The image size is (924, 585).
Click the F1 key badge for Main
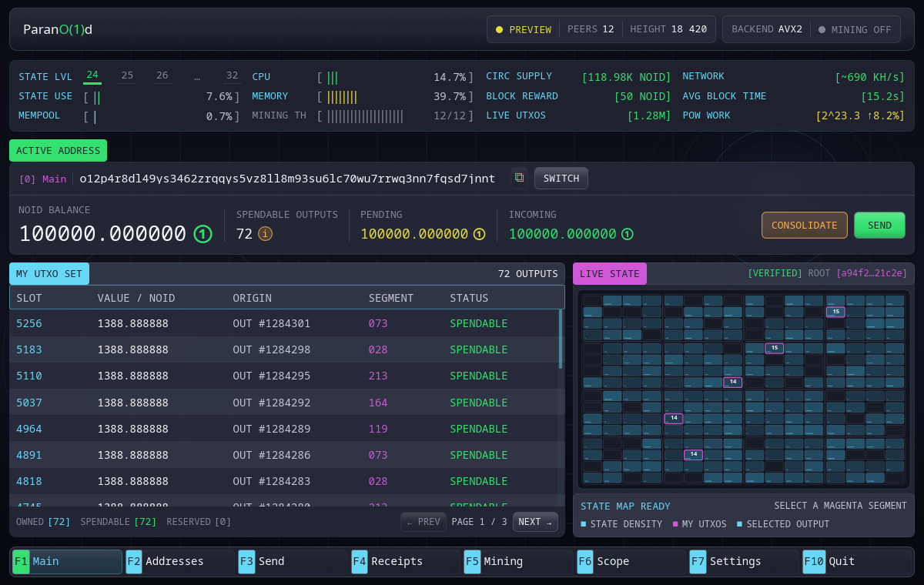pos(21,561)
